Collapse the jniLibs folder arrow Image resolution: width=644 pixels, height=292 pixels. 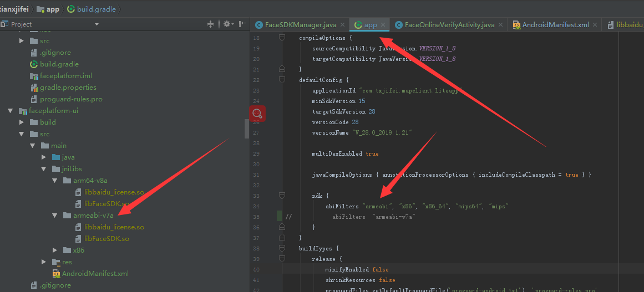(43, 168)
